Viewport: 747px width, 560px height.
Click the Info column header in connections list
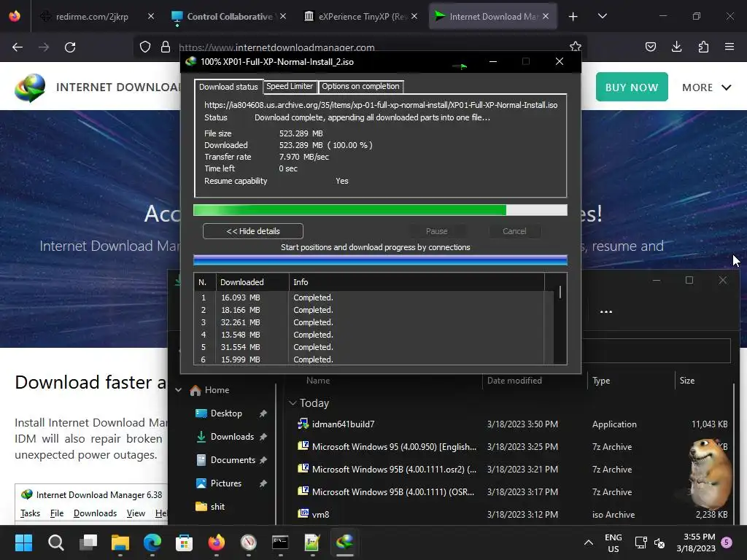(417, 282)
